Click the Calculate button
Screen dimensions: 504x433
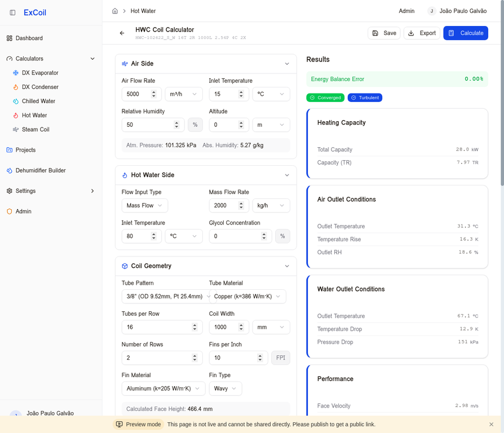click(465, 33)
